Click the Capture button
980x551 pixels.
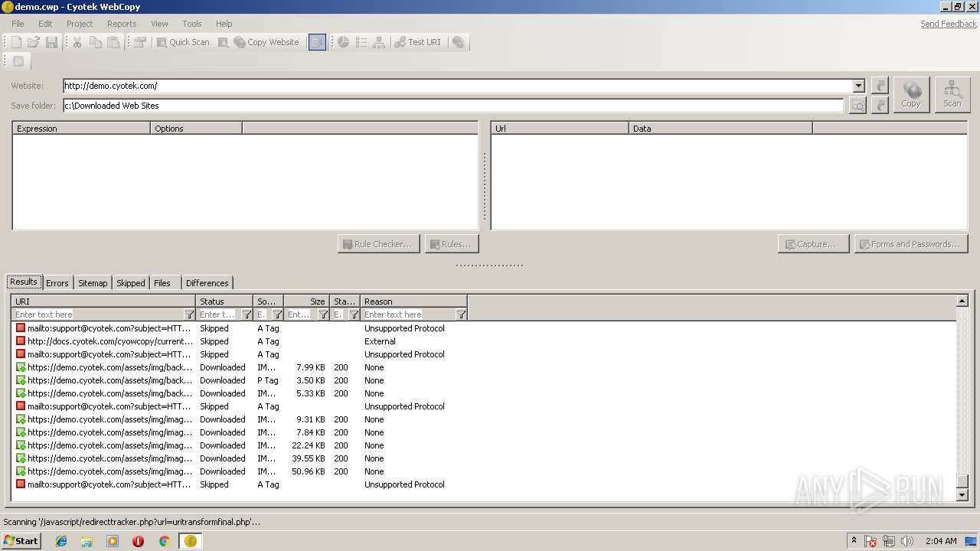tap(813, 244)
